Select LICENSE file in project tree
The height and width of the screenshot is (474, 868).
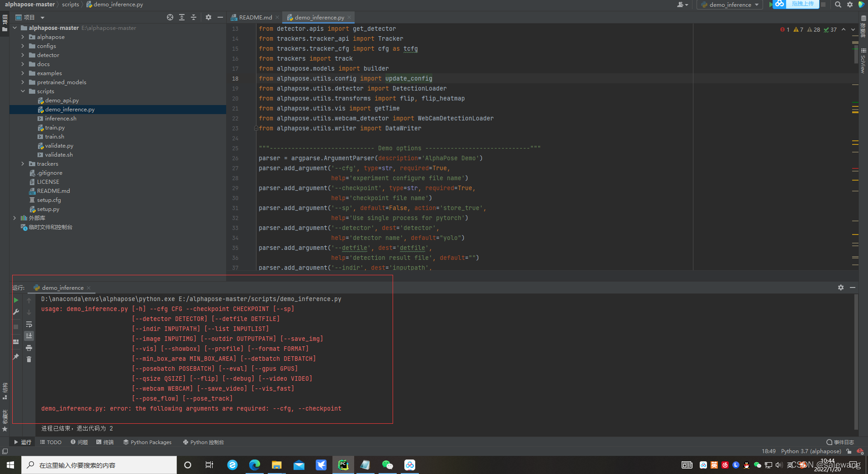point(48,182)
